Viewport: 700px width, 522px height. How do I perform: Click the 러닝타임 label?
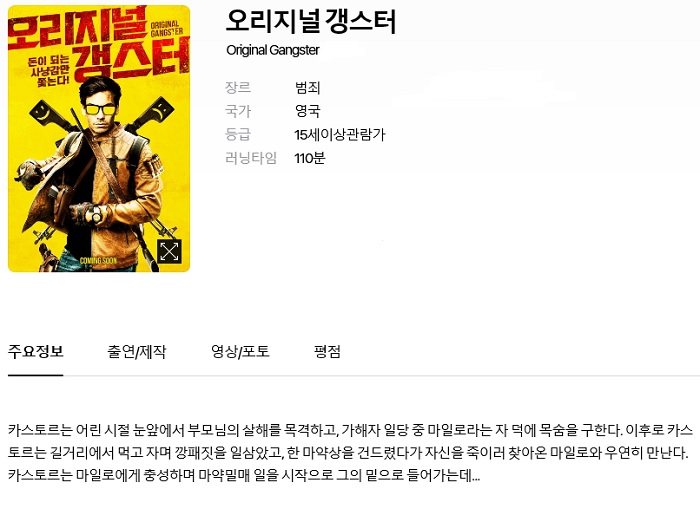point(251,158)
